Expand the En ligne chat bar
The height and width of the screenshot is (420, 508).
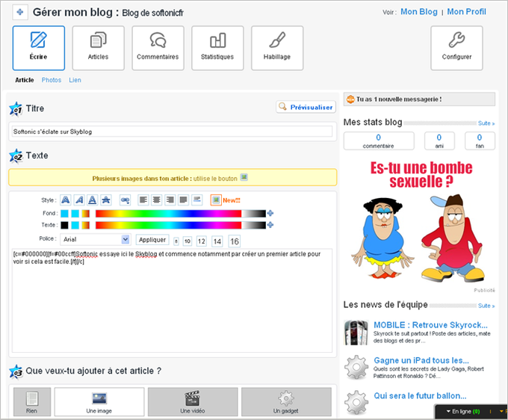462,412
